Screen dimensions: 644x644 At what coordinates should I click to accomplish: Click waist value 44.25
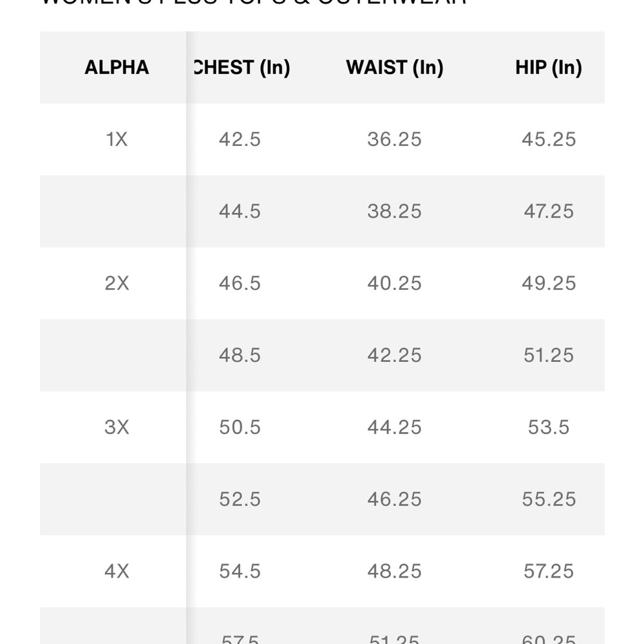(x=395, y=427)
